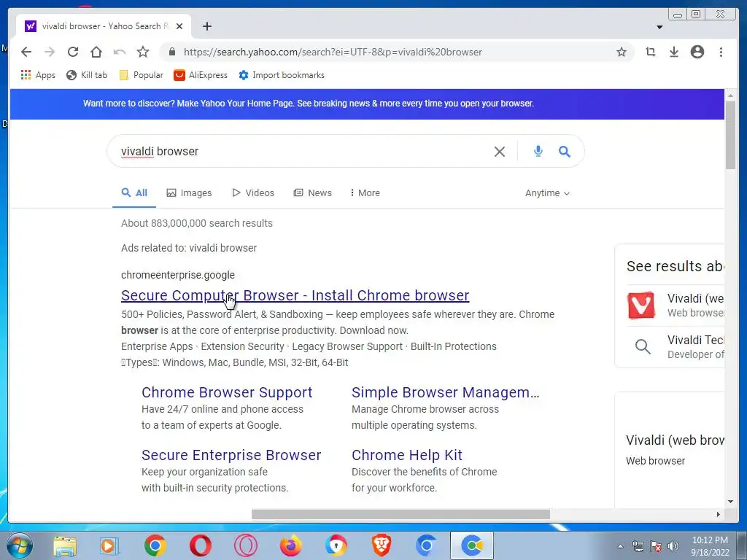Click the padlock site security icon
This screenshot has width=747, height=560.
coord(172,52)
